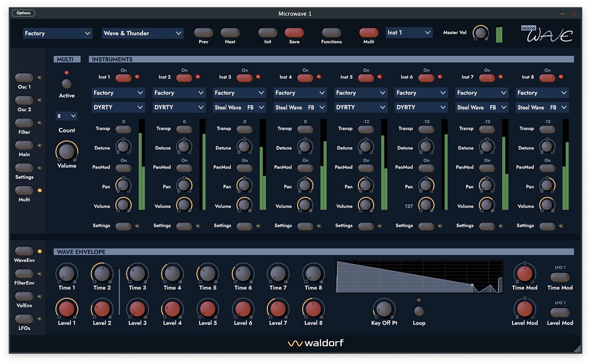Adjust the Time 2 knob
The height and width of the screenshot is (364, 591).
click(102, 273)
